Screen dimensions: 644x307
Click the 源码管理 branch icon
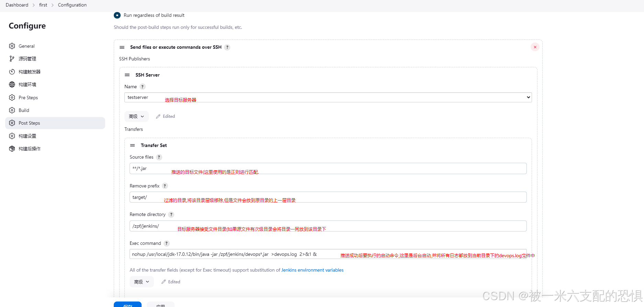click(x=12, y=59)
